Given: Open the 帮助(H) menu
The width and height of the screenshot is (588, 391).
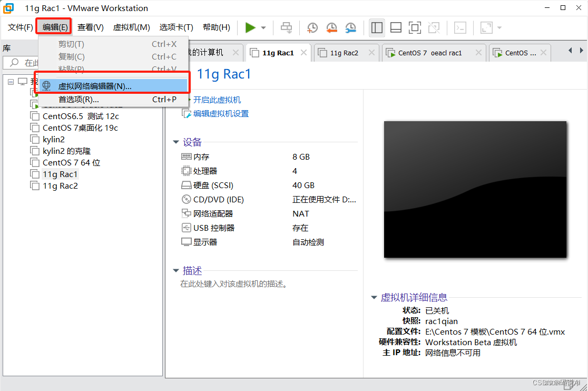Looking at the screenshot, I should coord(217,27).
